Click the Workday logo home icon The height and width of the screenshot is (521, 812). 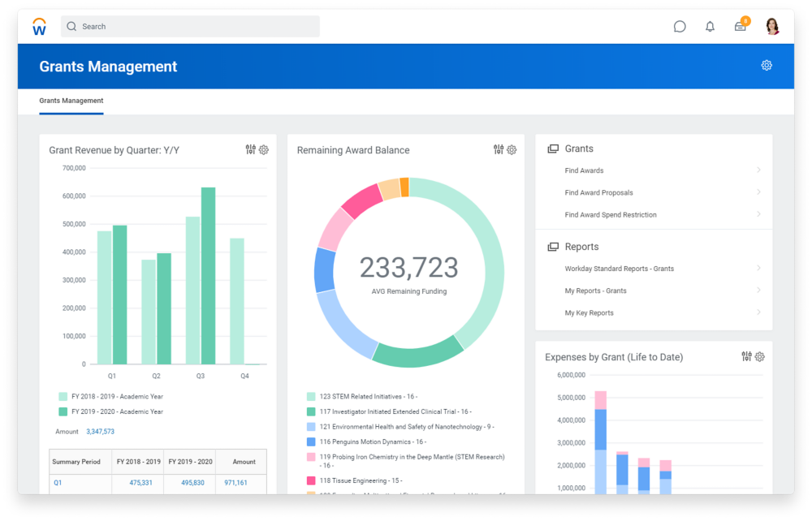39,27
